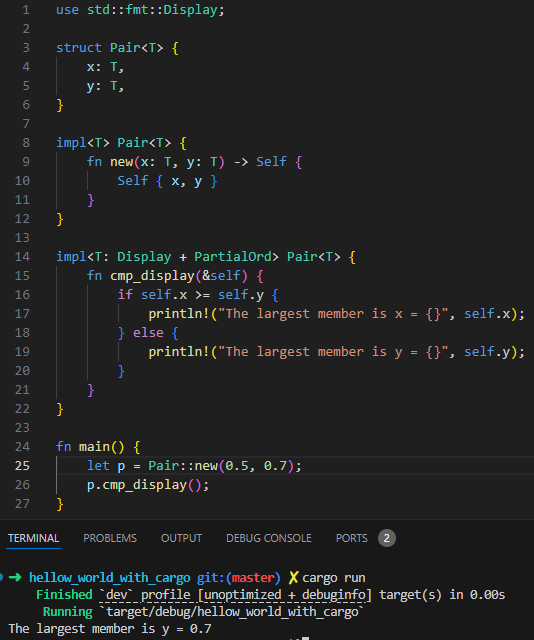Open the DEBUG CONSOLE tab
The image size is (534, 640).
coord(269,538)
